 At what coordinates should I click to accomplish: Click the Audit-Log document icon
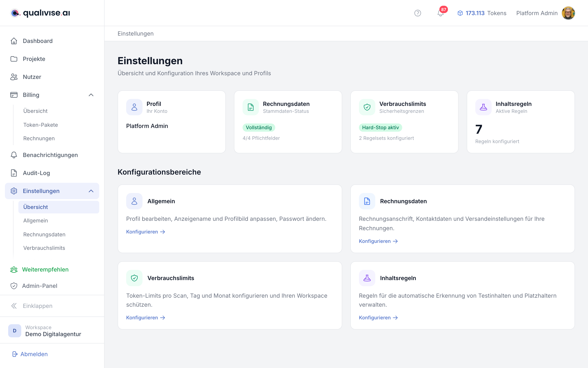click(14, 173)
